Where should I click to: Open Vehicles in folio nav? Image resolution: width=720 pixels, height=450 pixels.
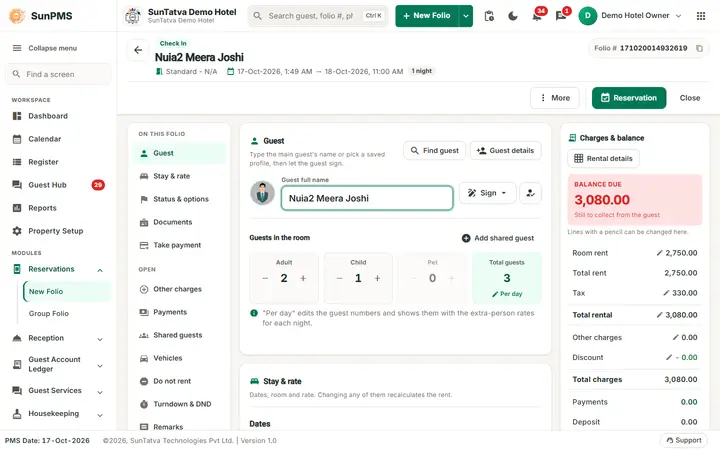click(180, 358)
